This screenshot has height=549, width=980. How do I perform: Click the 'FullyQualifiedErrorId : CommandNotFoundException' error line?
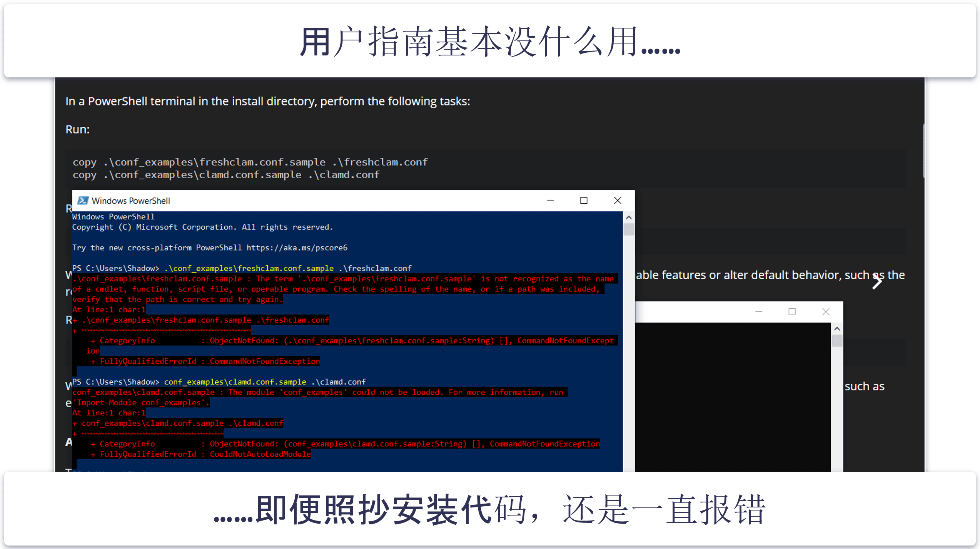pos(205,362)
